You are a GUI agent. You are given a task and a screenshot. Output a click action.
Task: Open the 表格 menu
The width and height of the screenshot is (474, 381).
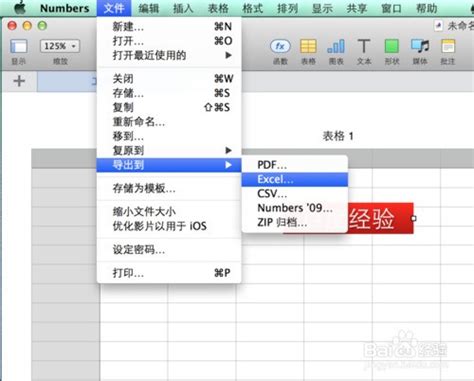point(218,8)
